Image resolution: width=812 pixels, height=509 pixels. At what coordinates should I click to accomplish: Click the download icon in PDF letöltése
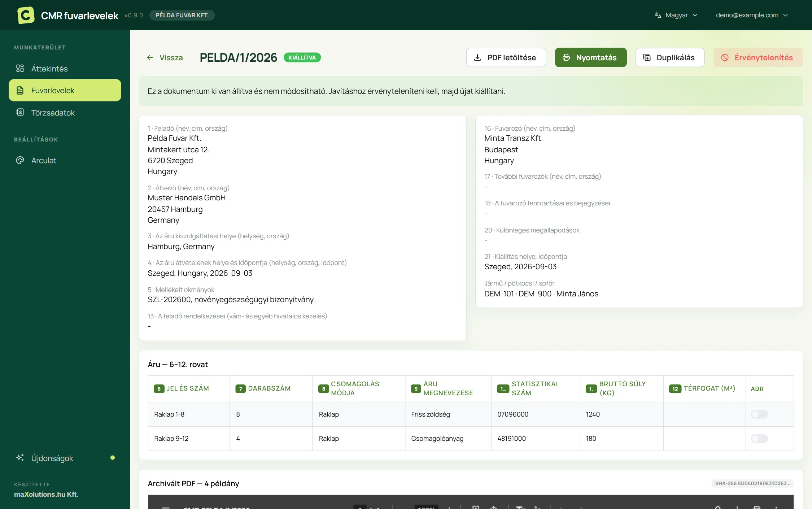tap(477, 57)
